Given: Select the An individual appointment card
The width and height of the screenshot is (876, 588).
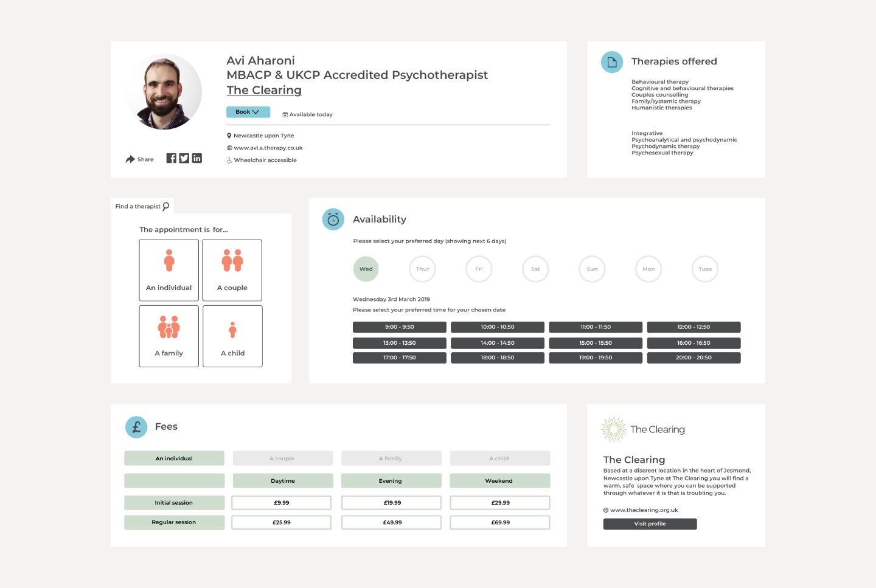Looking at the screenshot, I should (x=169, y=270).
